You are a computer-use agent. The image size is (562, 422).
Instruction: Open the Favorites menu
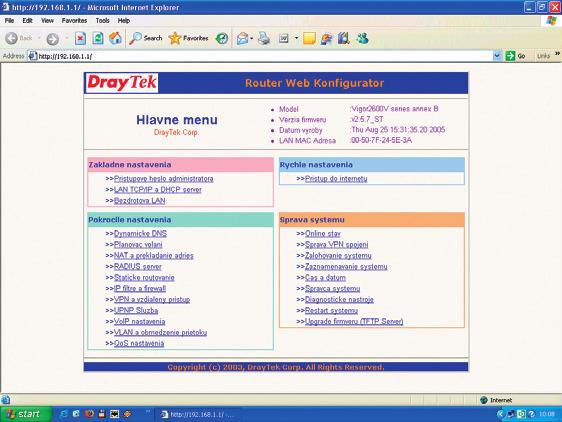point(74,21)
